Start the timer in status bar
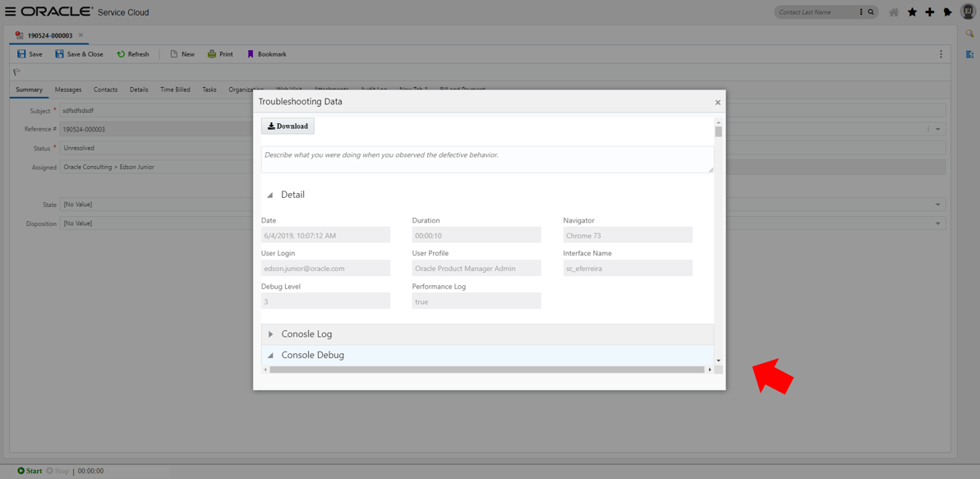The image size is (980, 479). tap(30, 471)
